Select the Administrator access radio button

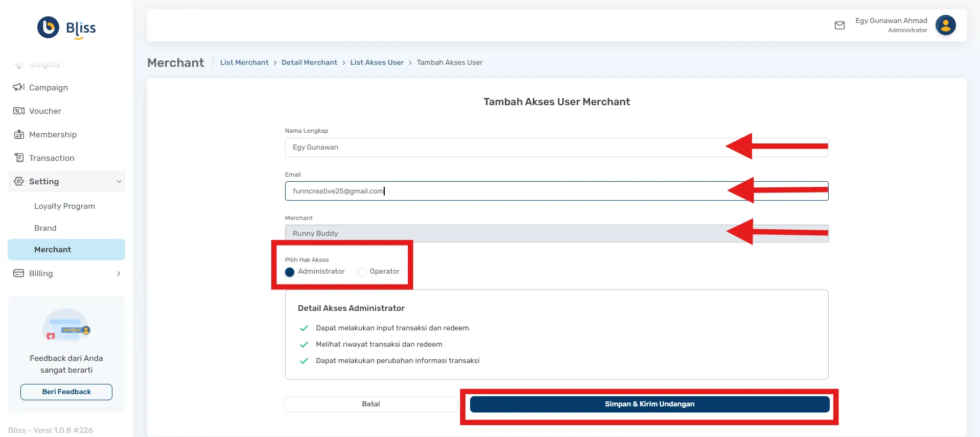point(290,272)
